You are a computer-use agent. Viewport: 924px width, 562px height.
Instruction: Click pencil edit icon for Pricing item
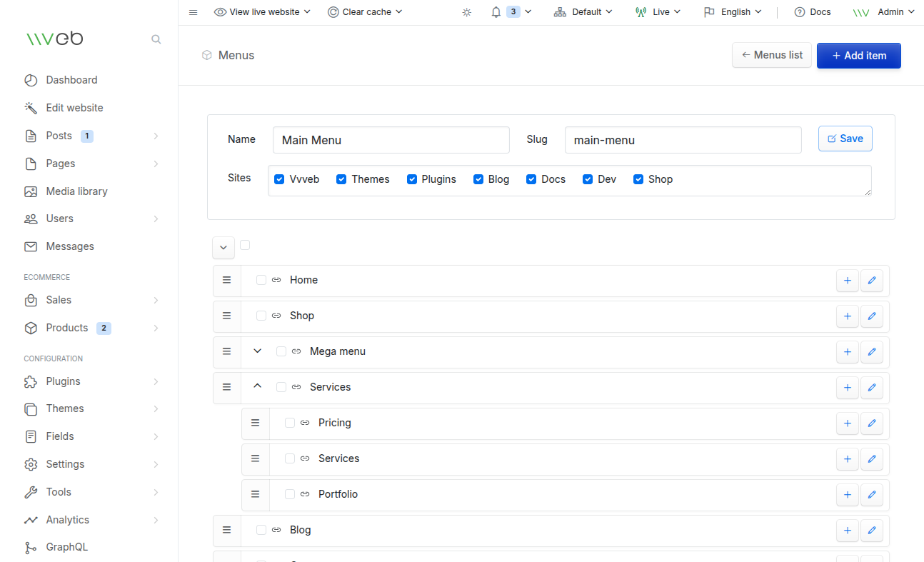[x=871, y=423]
